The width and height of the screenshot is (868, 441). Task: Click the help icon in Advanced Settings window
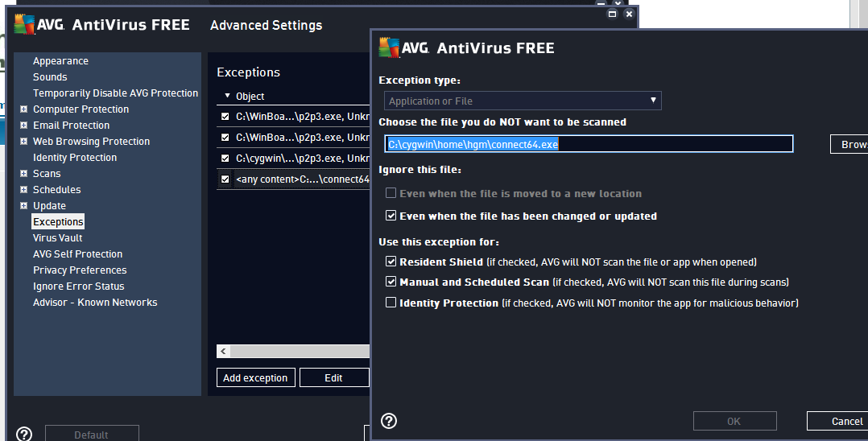[x=24, y=434]
